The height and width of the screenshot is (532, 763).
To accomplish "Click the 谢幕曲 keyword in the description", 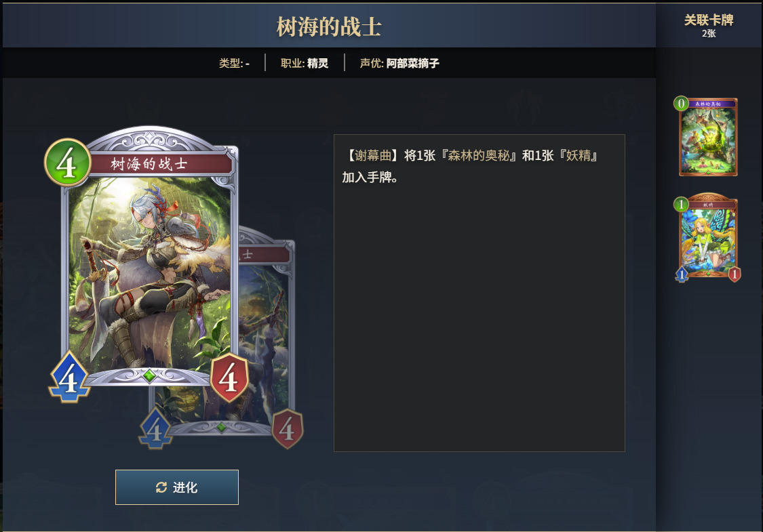I will click(373, 156).
